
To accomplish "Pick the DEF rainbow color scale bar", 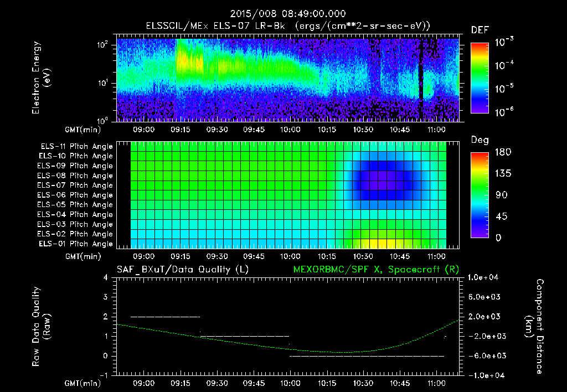I will [480, 78].
